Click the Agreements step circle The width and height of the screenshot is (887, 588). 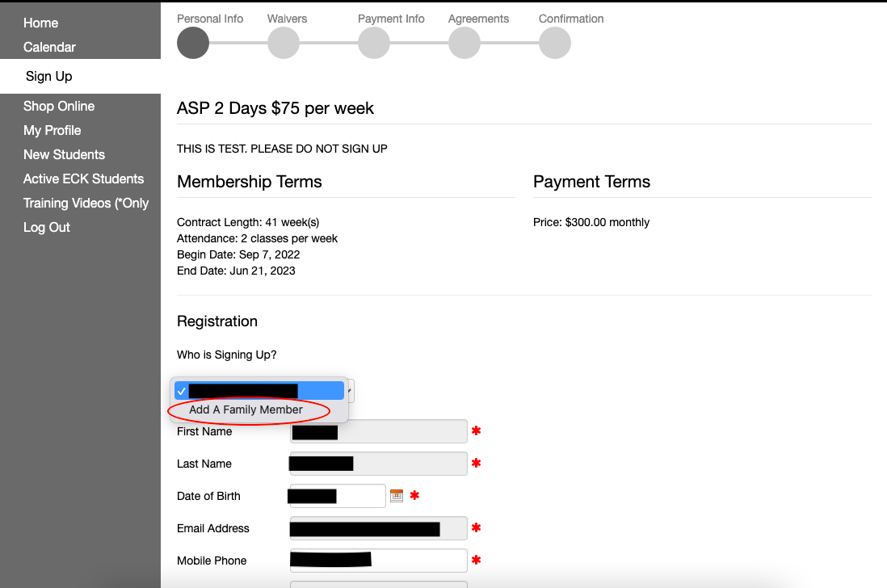click(465, 43)
